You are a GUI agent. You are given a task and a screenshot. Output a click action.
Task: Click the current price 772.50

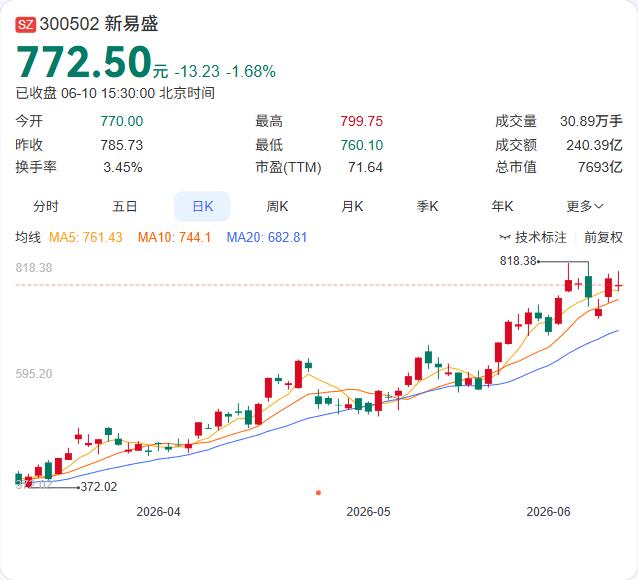tap(84, 62)
